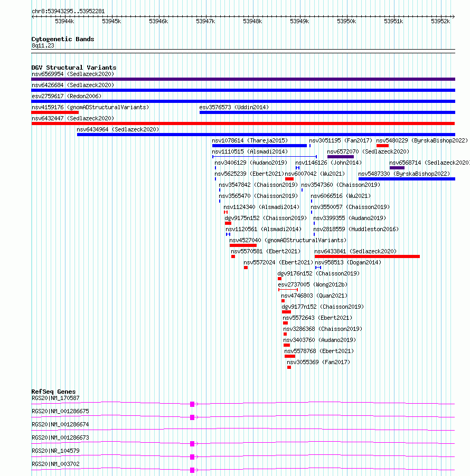Click nsv6568714 (Sedlazeck2020) label
Screen dimensions: 470x476
(429, 163)
